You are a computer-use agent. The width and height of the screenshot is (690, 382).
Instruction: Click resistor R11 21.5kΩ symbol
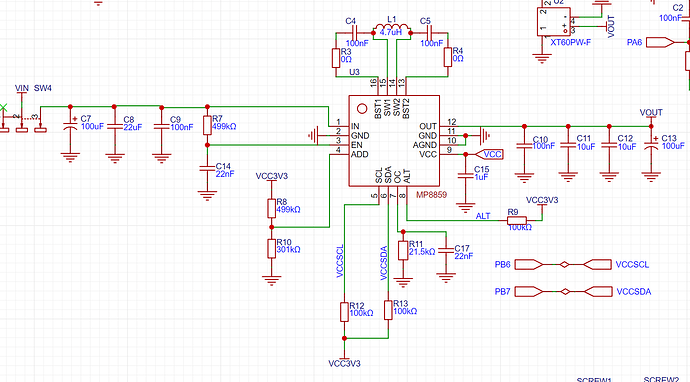(403, 250)
